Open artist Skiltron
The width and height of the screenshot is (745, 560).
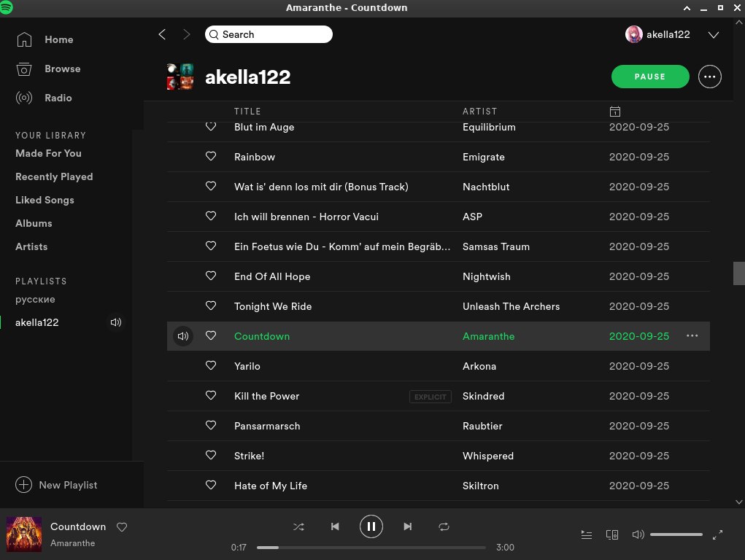pyautogui.click(x=481, y=486)
